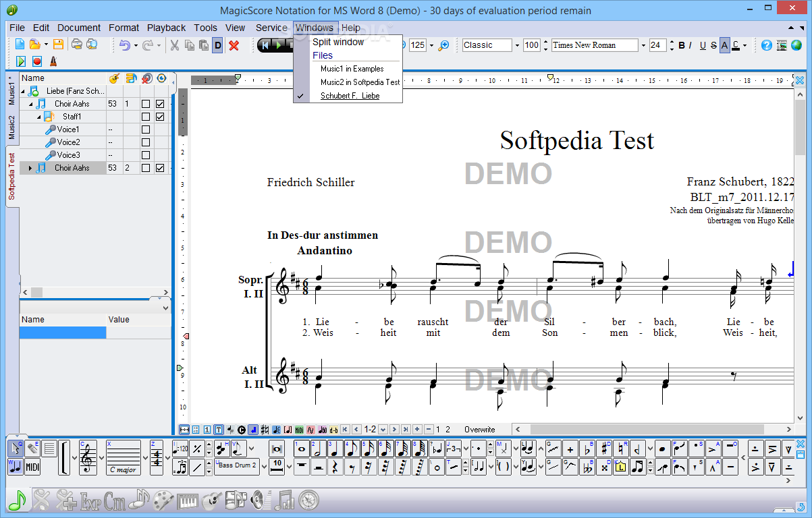The height and width of the screenshot is (518, 812).
Task: Click the 4/4 time signature button
Action: click(x=157, y=457)
